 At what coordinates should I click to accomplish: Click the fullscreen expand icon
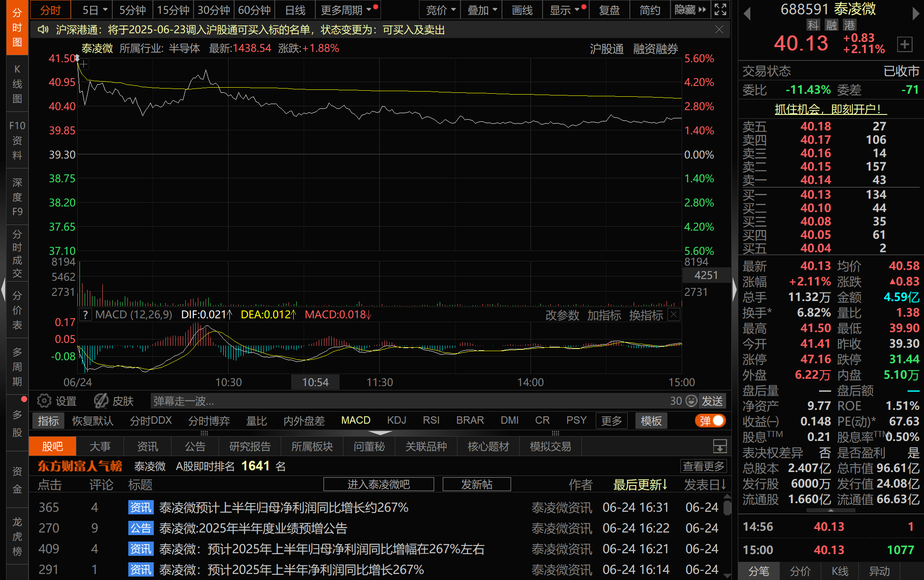(720, 10)
